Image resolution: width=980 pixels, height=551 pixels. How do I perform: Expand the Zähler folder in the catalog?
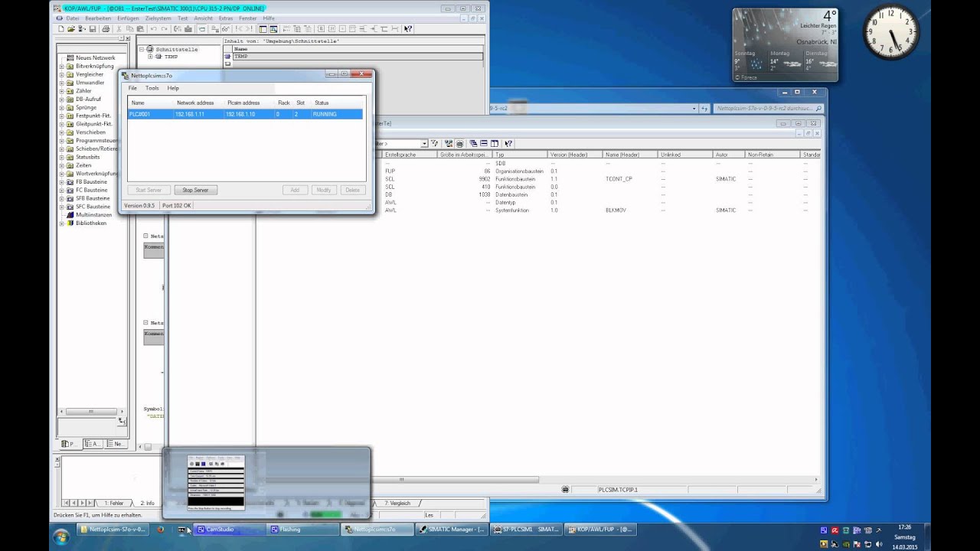click(x=62, y=91)
